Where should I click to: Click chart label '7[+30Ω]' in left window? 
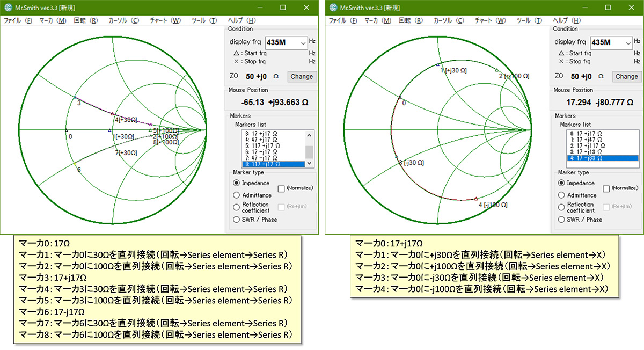point(126,153)
